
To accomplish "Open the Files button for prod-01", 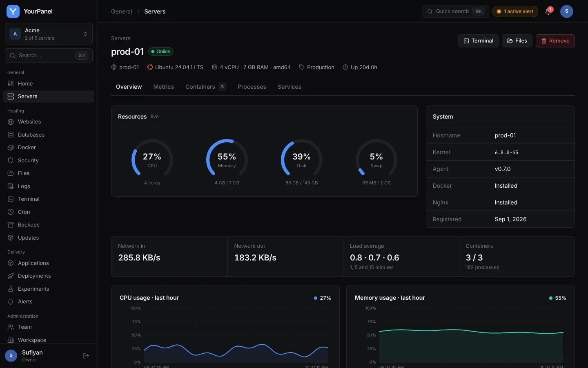I will 517,41.
